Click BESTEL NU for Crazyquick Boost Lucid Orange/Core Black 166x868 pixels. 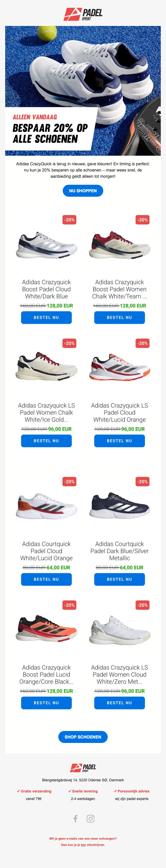46,703
